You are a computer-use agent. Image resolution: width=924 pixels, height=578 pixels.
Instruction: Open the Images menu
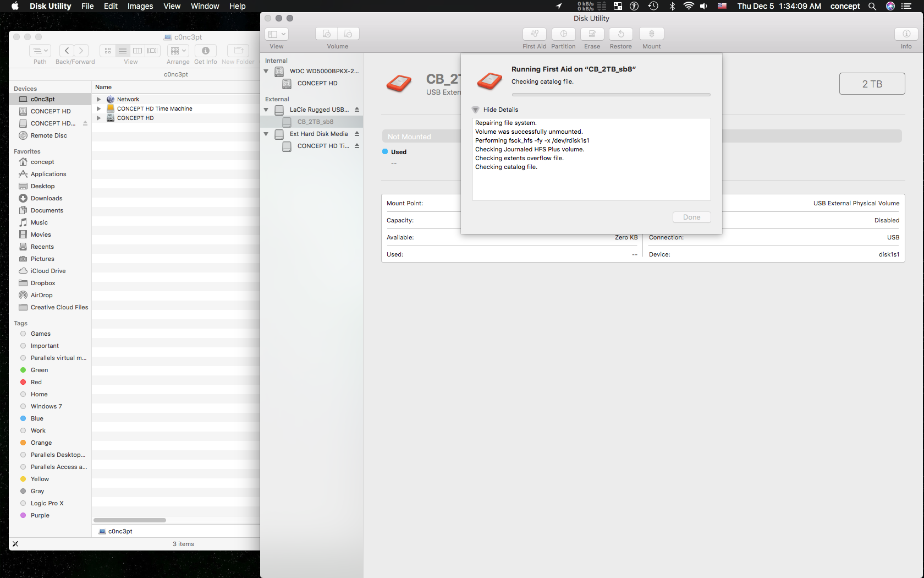click(x=140, y=6)
